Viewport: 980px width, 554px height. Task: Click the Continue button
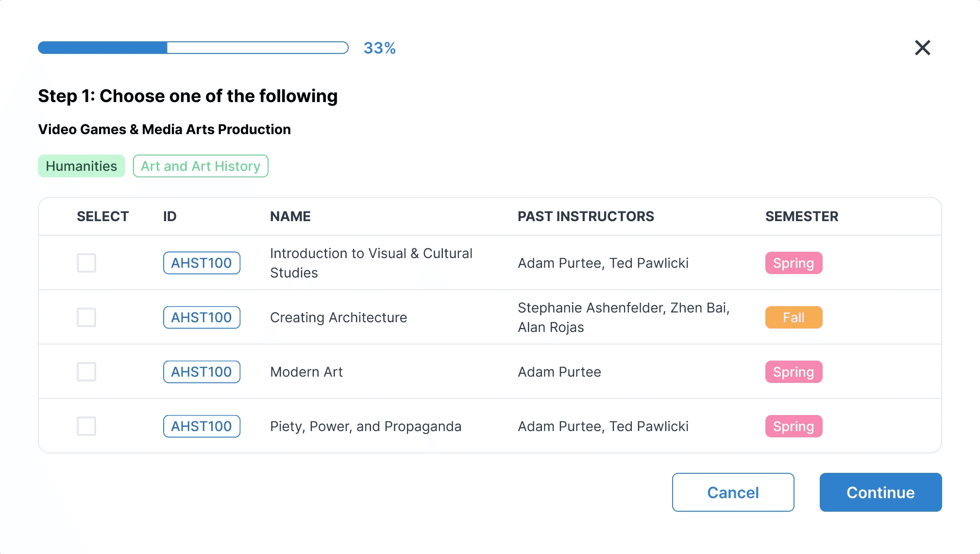880,492
